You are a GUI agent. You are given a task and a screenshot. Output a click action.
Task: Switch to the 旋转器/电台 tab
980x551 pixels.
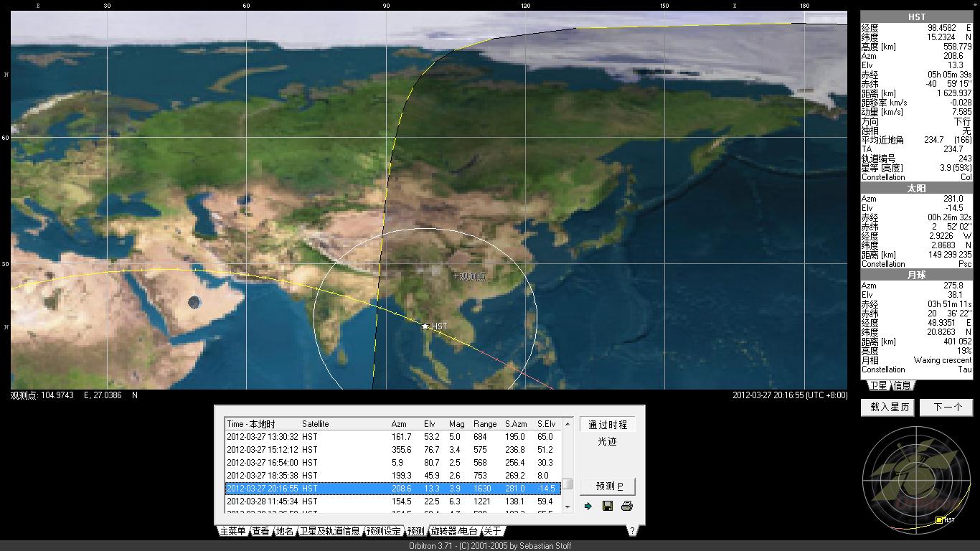click(x=453, y=531)
